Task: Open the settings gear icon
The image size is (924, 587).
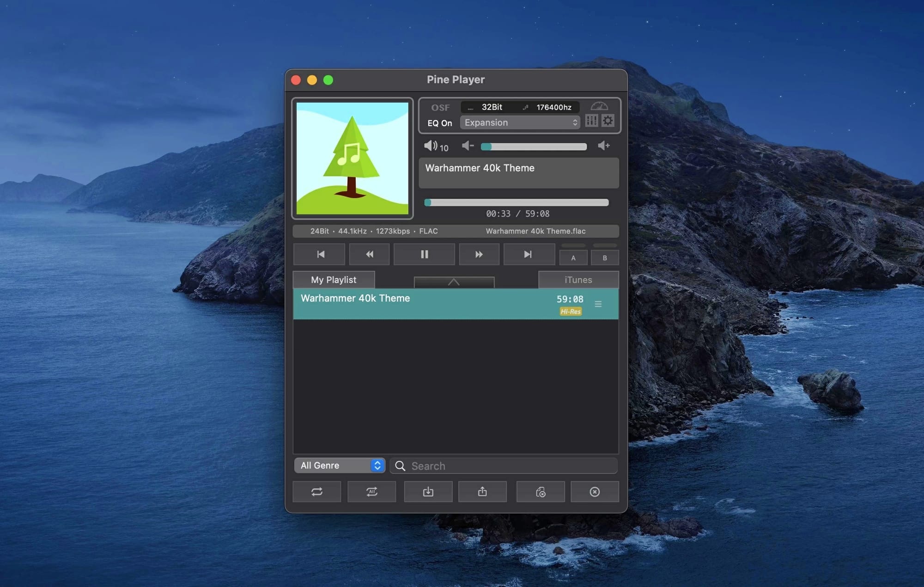Action: coord(608,121)
